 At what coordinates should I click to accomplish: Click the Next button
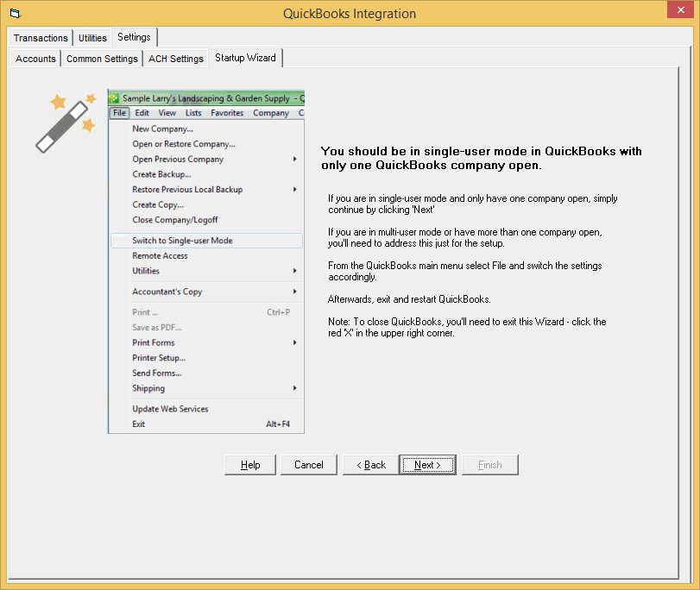point(427,464)
